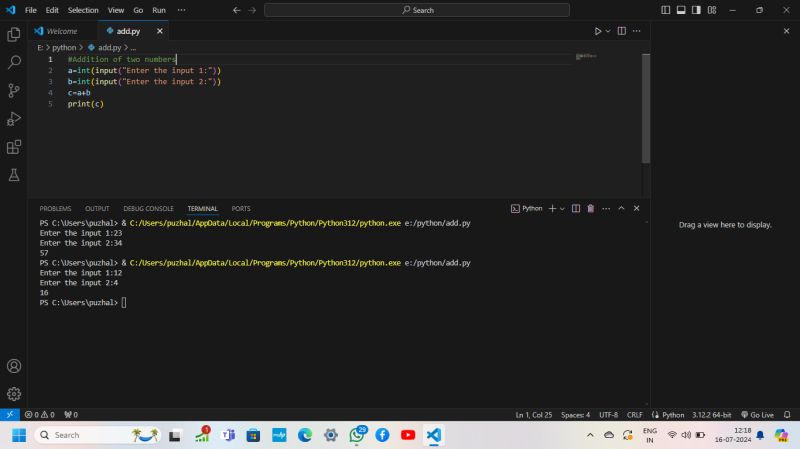Toggle the bottom panel layout

pos(681,10)
